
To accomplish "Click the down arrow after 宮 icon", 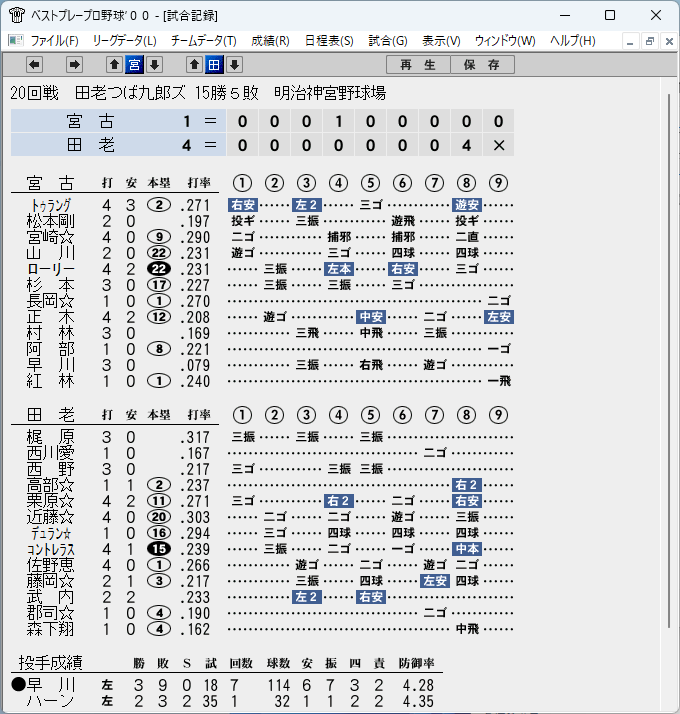I will pos(154,65).
